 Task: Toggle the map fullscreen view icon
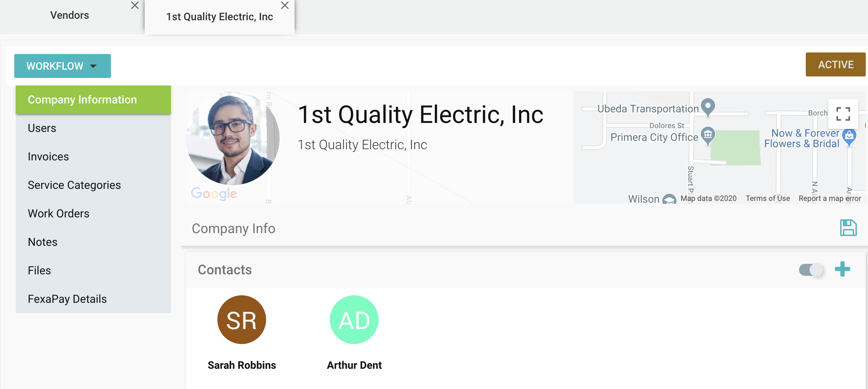click(843, 114)
